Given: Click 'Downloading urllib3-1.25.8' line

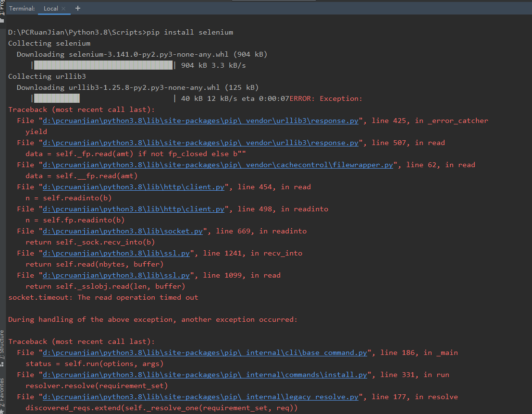Looking at the screenshot, I should [x=138, y=87].
